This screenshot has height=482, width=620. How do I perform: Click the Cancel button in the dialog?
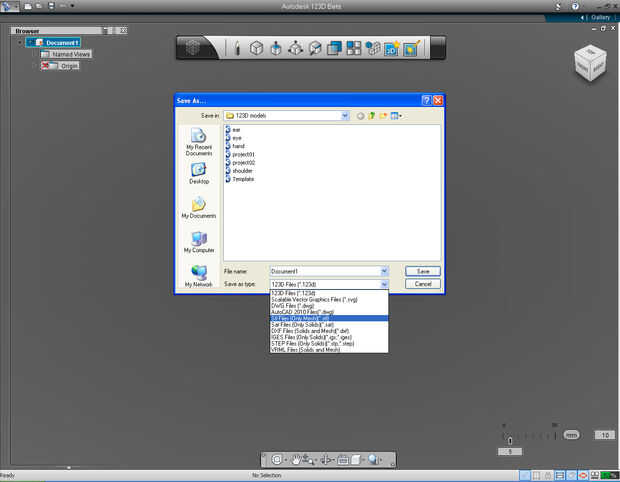point(423,284)
